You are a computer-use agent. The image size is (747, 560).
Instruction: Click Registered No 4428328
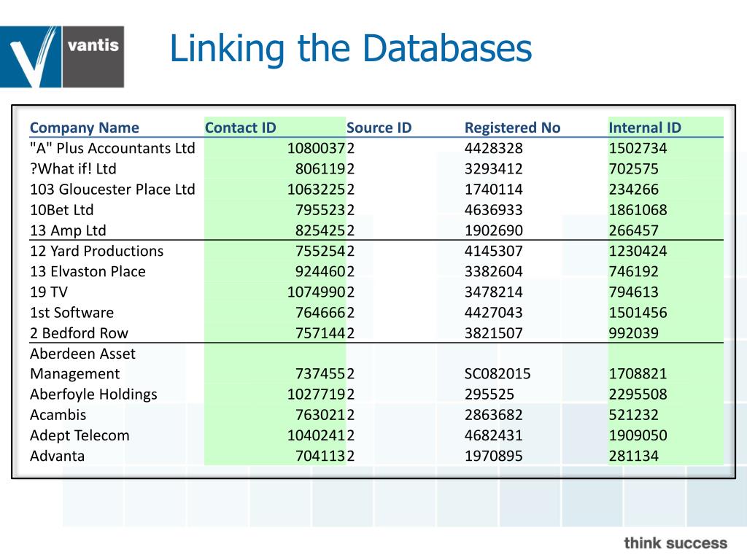click(x=494, y=148)
